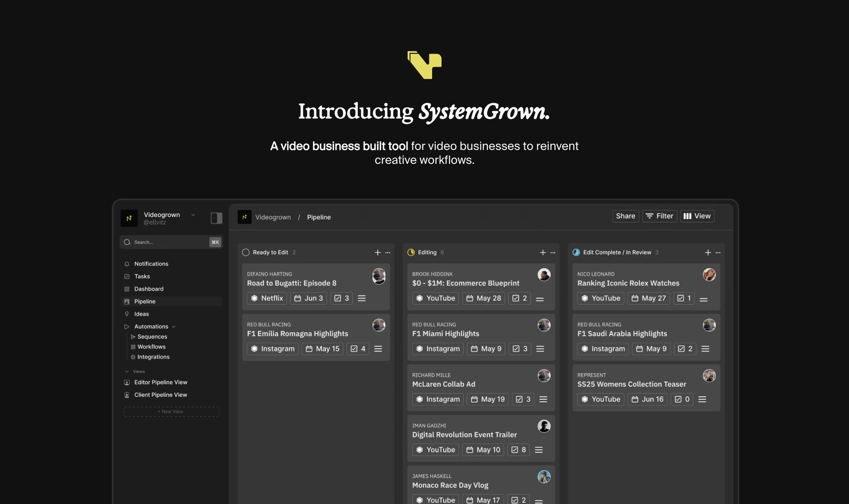Viewport: 849px width, 504px height.
Task: Select Pipeline in the sidebar menu
Action: point(145,301)
